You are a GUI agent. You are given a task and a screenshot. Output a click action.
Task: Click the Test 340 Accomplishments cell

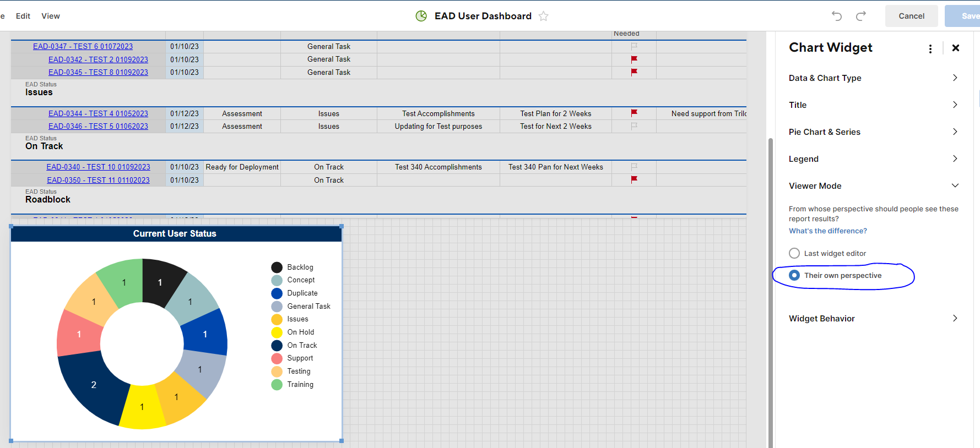[x=438, y=167]
